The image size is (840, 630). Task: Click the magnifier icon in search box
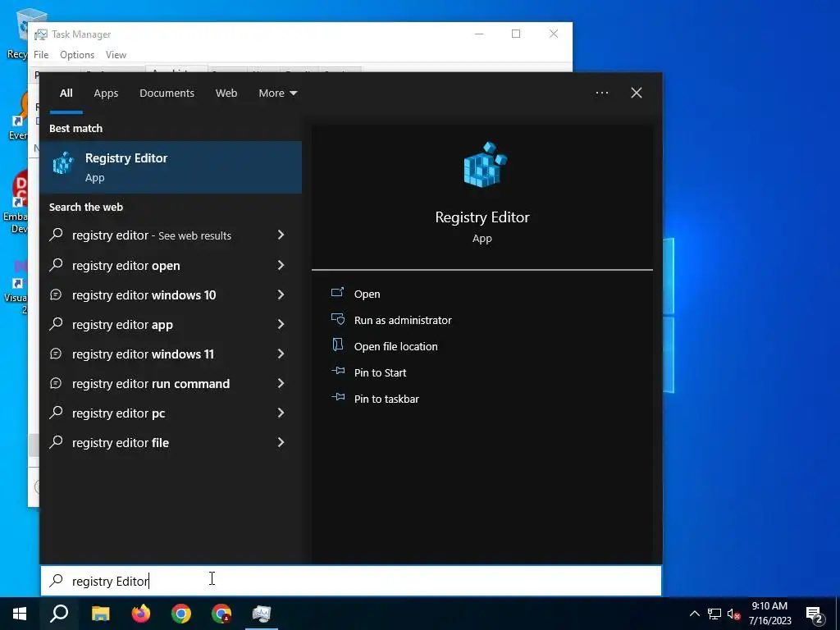[x=57, y=581]
